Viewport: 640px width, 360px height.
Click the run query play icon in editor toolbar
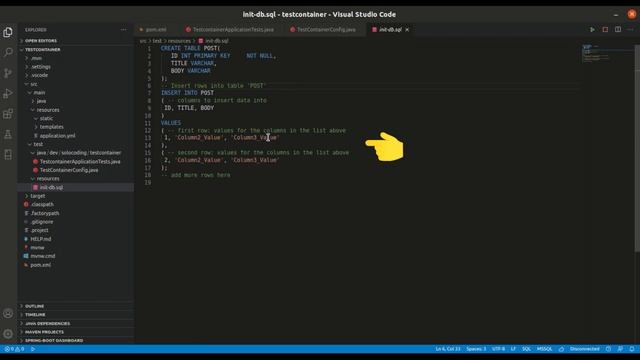592,29
